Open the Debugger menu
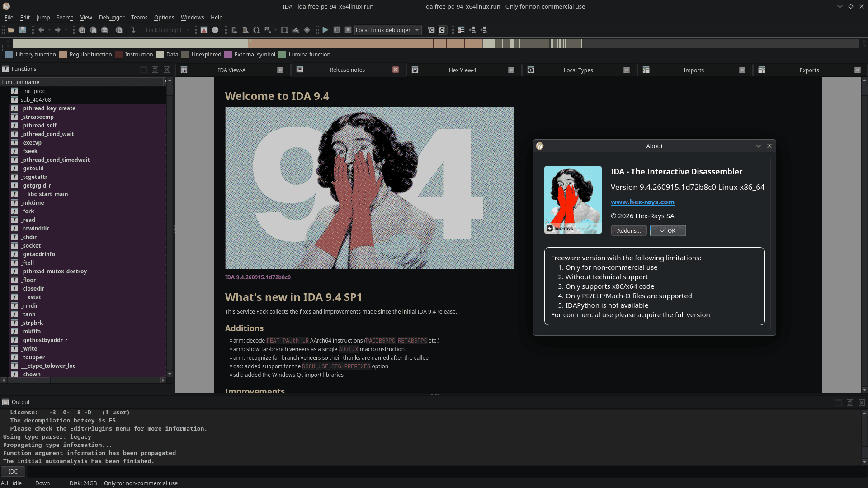868x488 pixels. pos(112,17)
